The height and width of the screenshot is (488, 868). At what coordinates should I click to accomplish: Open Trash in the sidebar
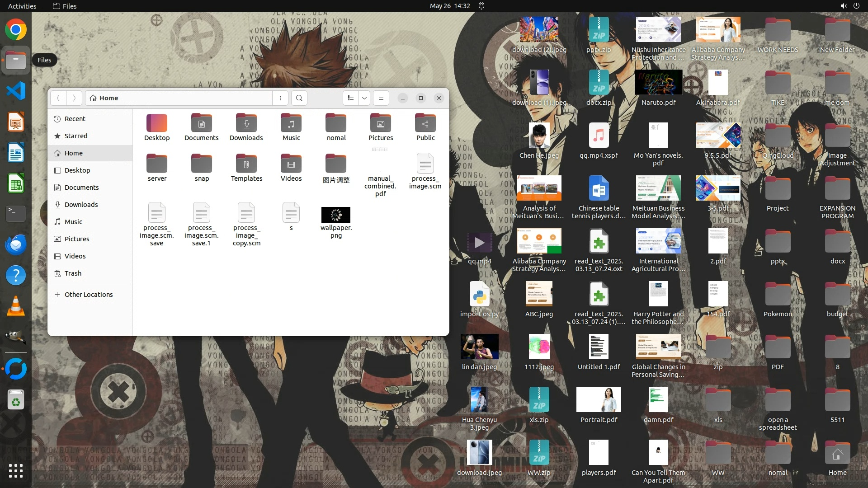coord(73,273)
